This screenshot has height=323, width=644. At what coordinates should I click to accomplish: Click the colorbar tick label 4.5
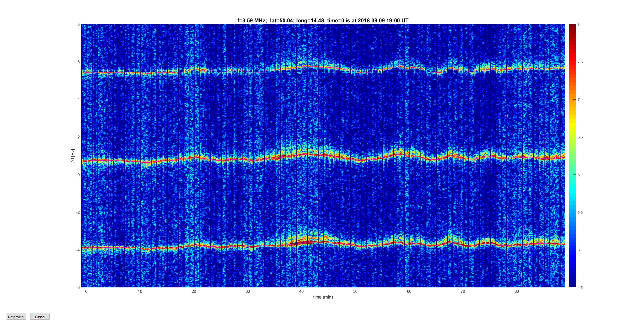[x=580, y=288]
